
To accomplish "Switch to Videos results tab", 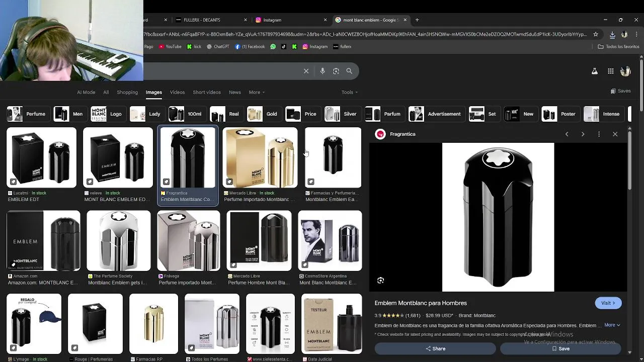I will tap(177, 92).
